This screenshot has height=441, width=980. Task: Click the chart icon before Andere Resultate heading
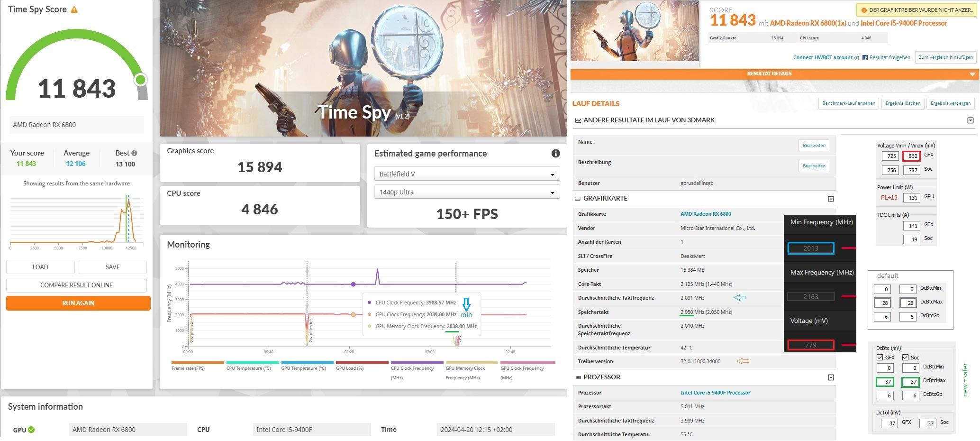(x=578, y=120)
